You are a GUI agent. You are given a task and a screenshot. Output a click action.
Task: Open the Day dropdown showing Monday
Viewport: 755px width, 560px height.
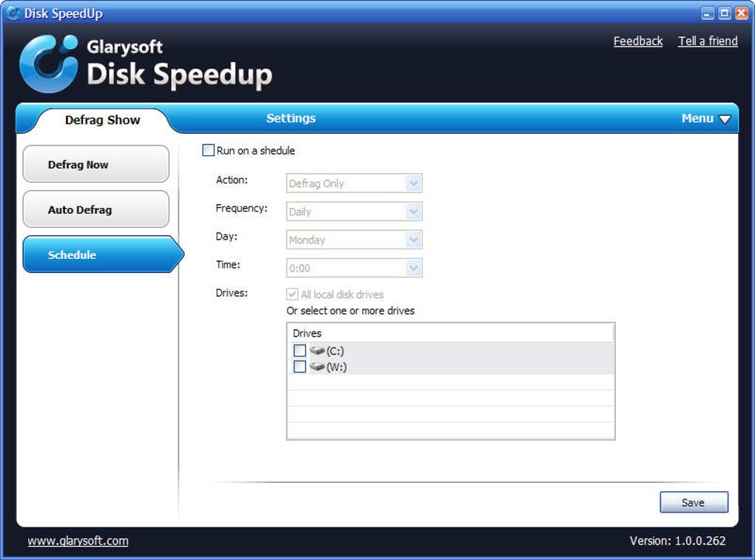coord(354,240)
